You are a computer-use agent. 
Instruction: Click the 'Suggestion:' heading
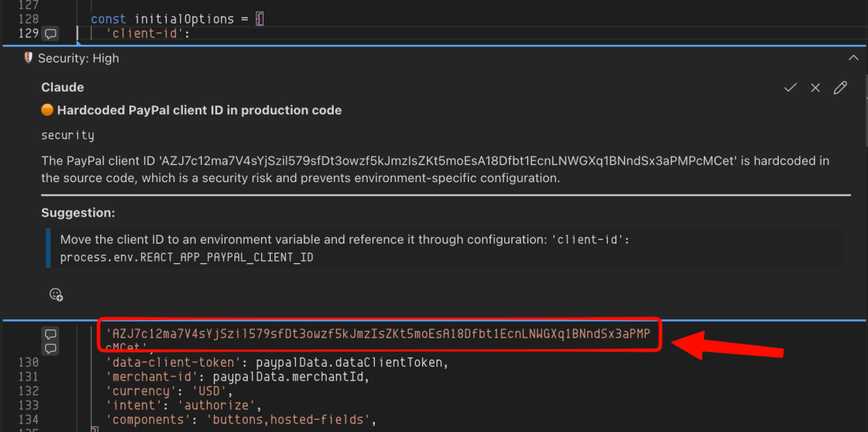tap(78, 212)
